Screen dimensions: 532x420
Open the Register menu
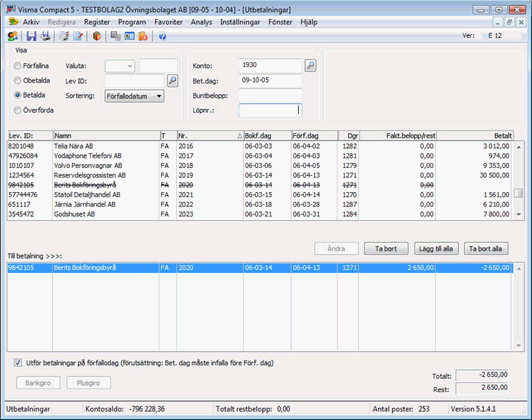click(97, 22)
